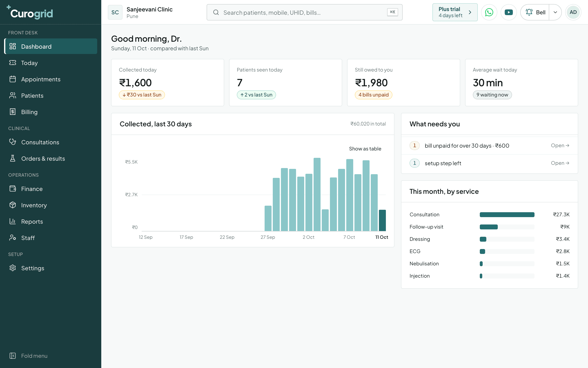This screenshot has height=368, width=588.
Task: Expand the dropdown arrow beside Bell
Action: coord(555,12)
